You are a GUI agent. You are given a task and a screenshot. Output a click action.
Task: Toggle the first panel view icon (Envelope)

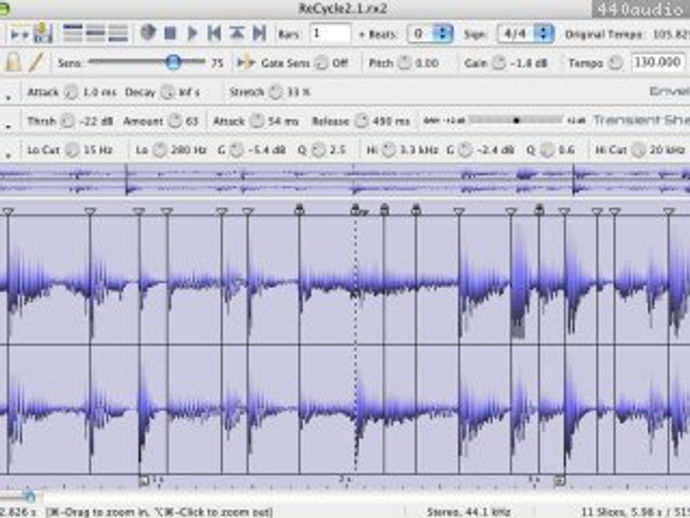pos(73,33)
